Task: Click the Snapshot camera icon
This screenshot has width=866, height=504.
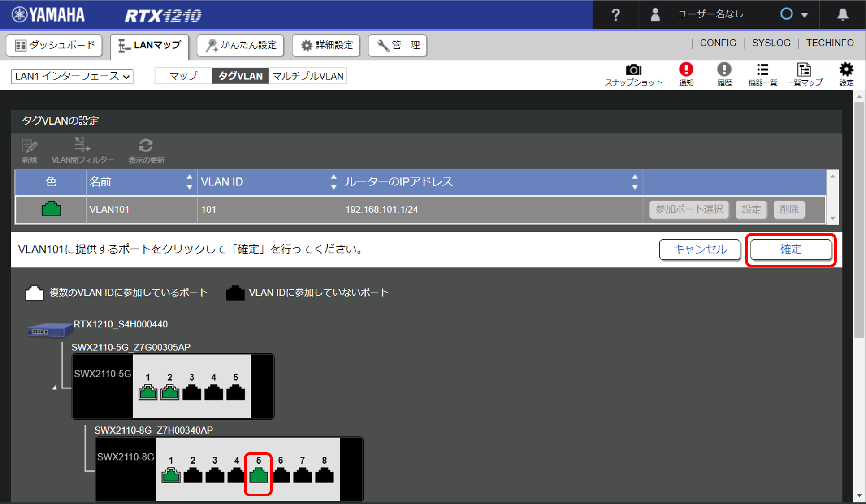Action: (x=633, y=70)
